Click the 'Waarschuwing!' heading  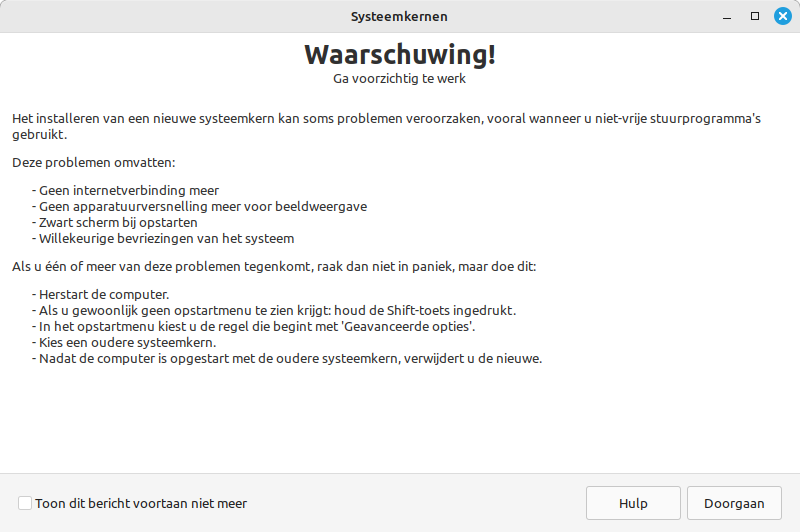(x=400, y=55)
